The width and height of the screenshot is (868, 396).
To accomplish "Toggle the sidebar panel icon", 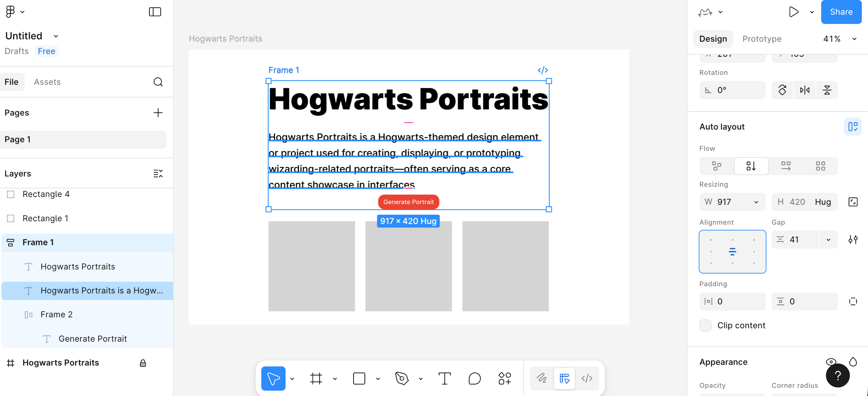I will pos(155,12).
